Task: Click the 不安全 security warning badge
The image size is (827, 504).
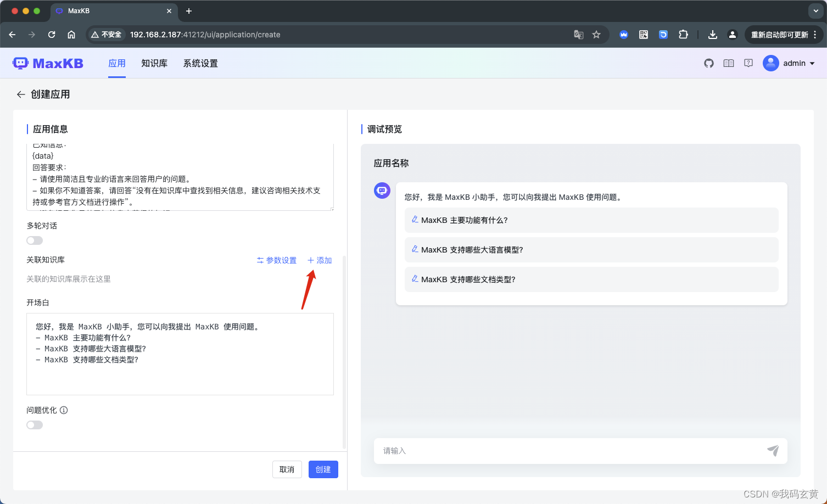Action: (107, 35)
